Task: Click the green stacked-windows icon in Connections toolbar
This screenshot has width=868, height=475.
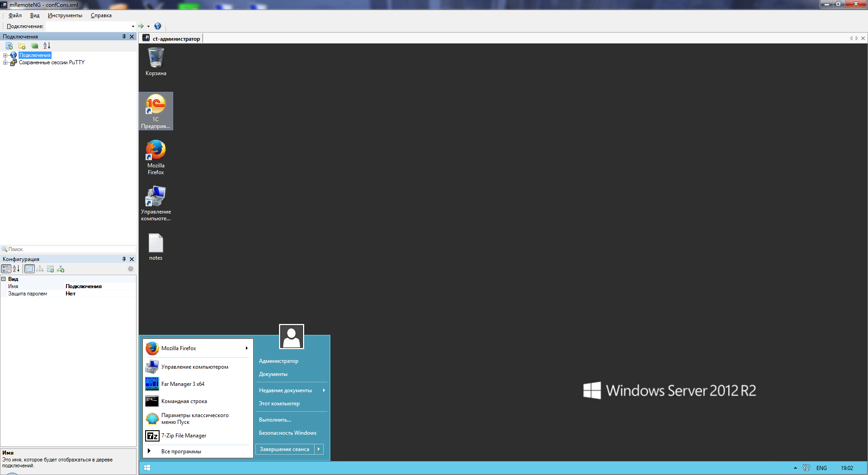Action: coord(34,46)
